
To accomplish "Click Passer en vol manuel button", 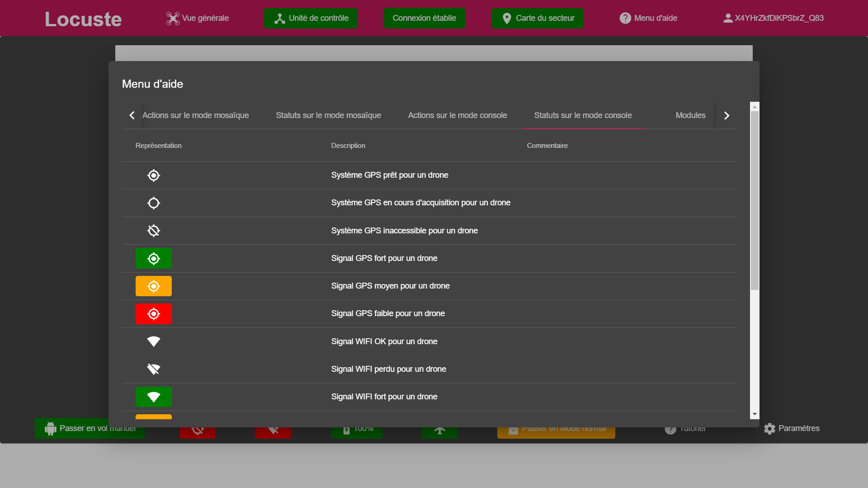I will pyautogui.click(x=90, y=428).
